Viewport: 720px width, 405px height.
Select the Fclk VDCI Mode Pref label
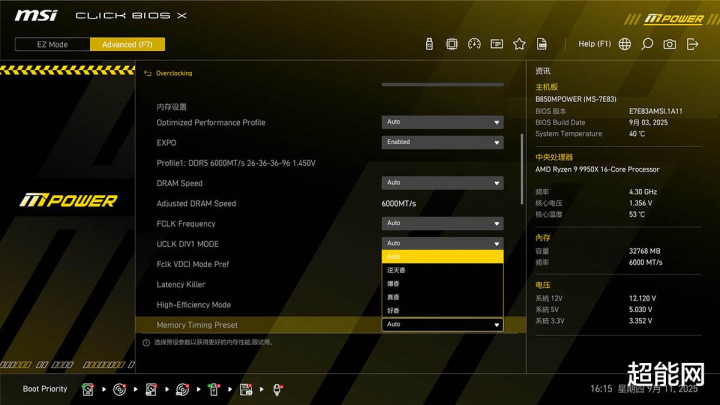pos(192,264)
